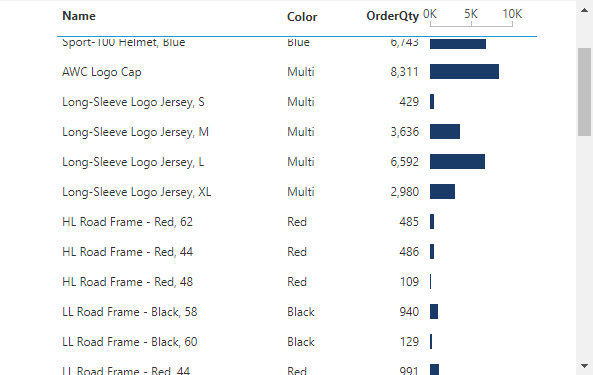This screenshot has height=375, width=593.
Task: Select Long-Sleeve Logo Jersey, S row
Action: click(297, 102)
